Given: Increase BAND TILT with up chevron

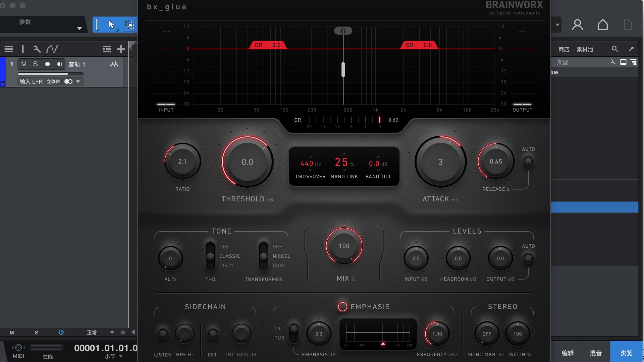Looking at the screenshot, I should click(378, 157).
